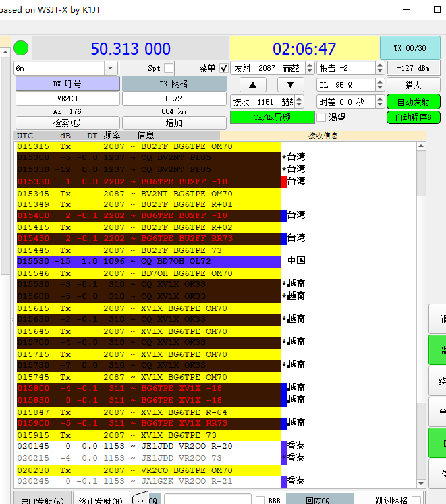Click the 报告 report spinner arrows
The image size is (446, 504).
[380, 68]
